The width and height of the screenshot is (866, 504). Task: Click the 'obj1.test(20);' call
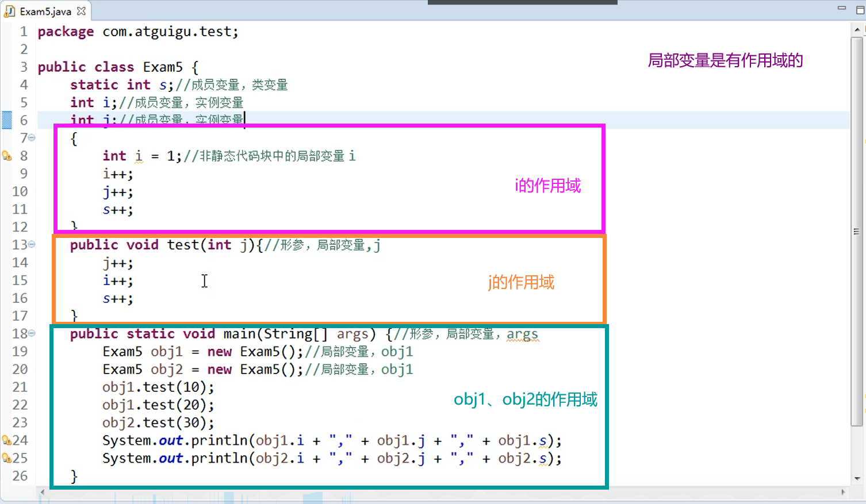point(158,405)
